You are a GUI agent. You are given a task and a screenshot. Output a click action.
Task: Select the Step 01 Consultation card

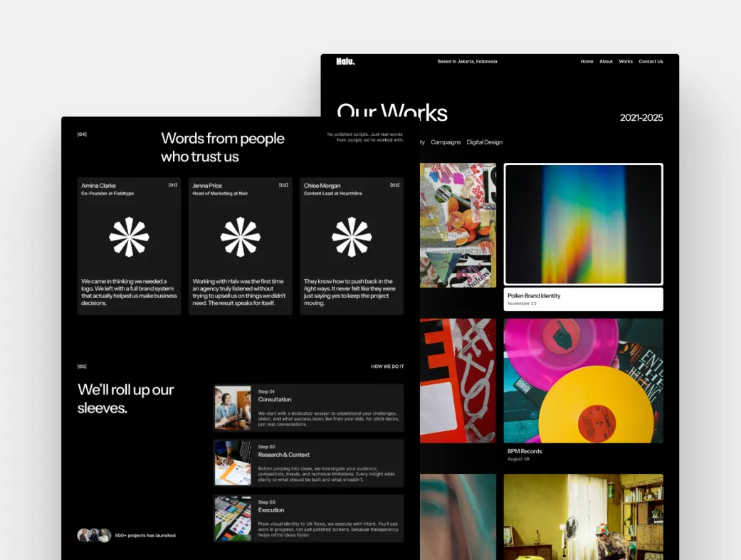[x=308, y=408]
